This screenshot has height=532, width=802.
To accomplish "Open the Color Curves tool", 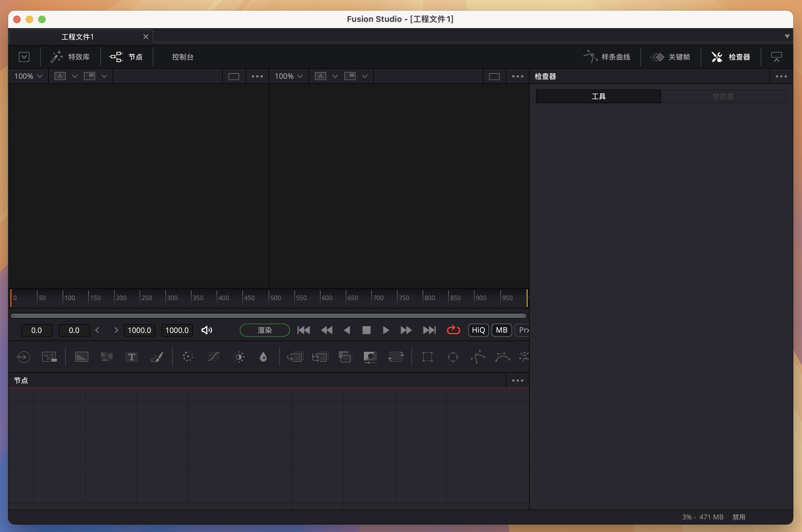I will [x=213, y=356].
